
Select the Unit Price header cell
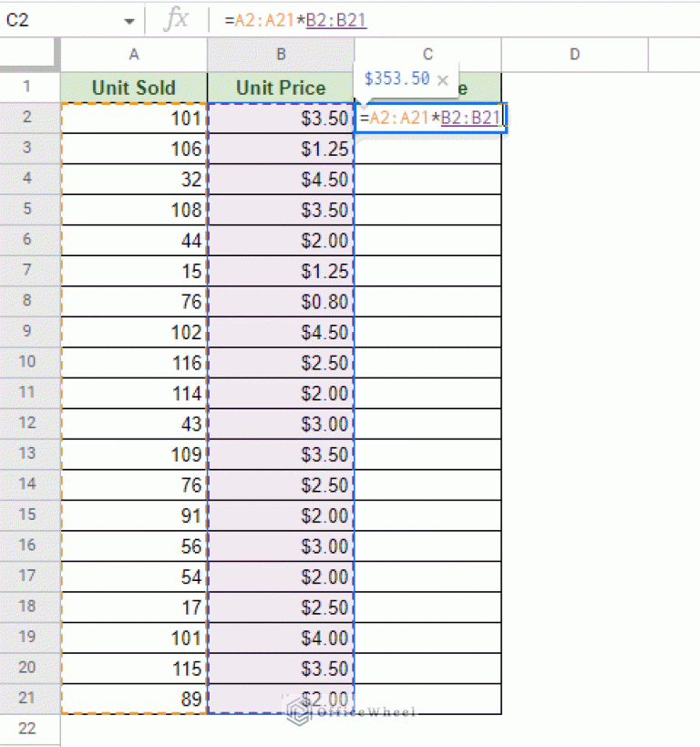point(280,88)
